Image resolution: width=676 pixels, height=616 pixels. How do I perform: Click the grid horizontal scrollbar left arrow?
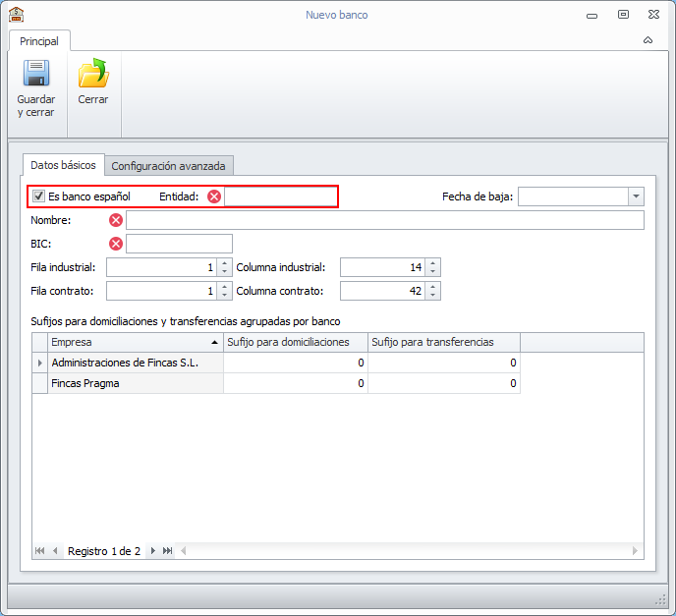pos(183,550)
